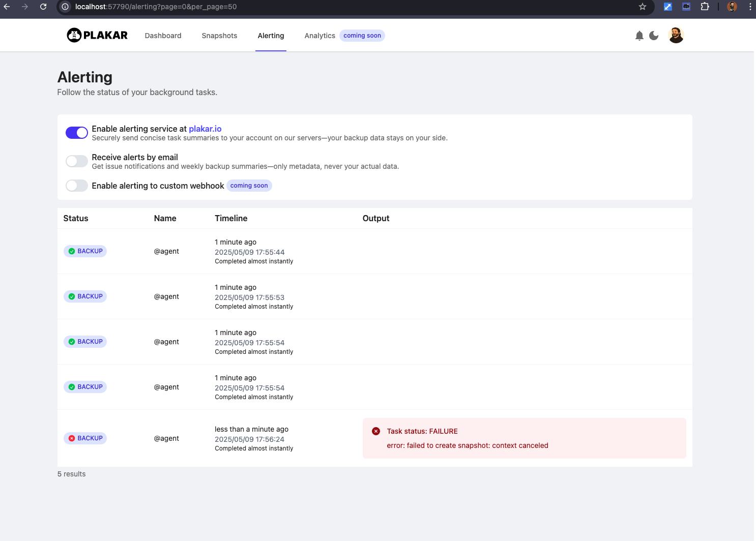Viewport: 756px width, 541px height.
Task: Open the Chrome three-dot menu
Action: coord(750,7)
